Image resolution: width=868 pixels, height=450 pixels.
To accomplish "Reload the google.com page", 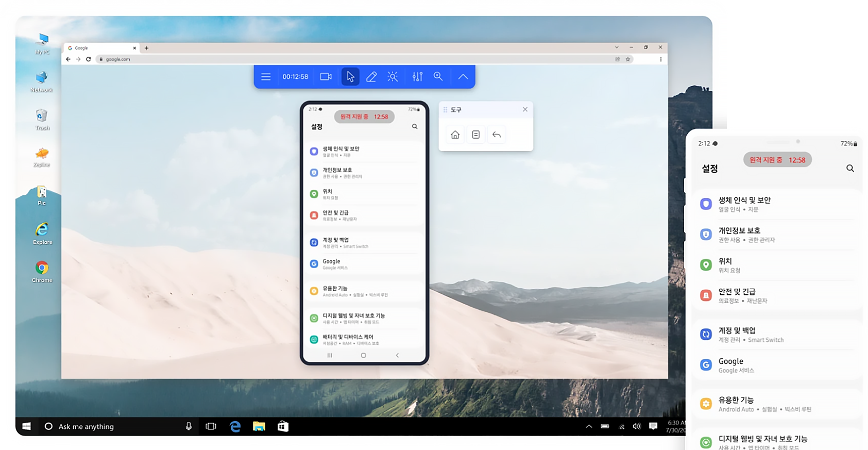I will click(89, 59).
